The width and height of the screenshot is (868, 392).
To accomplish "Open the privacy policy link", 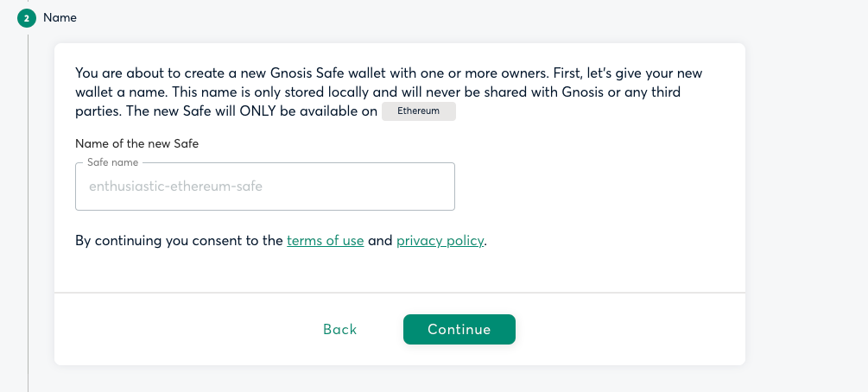I will pos(440,241).
